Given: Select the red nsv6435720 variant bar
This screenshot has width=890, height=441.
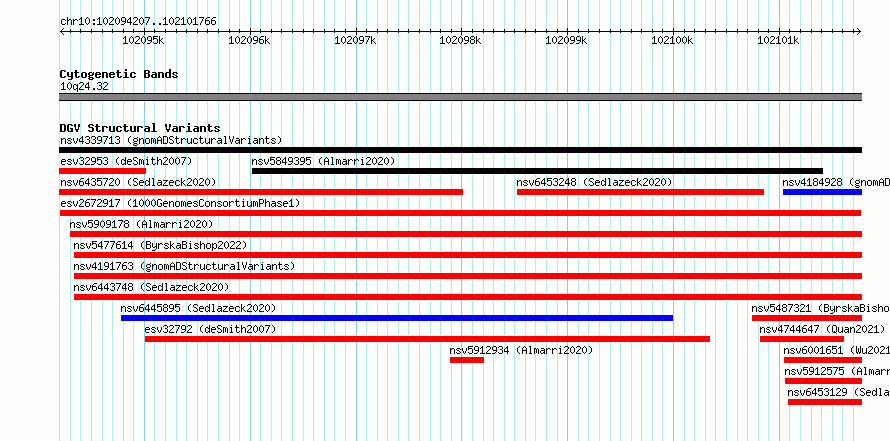Looking at the screenshot, I should click(261, 192).
